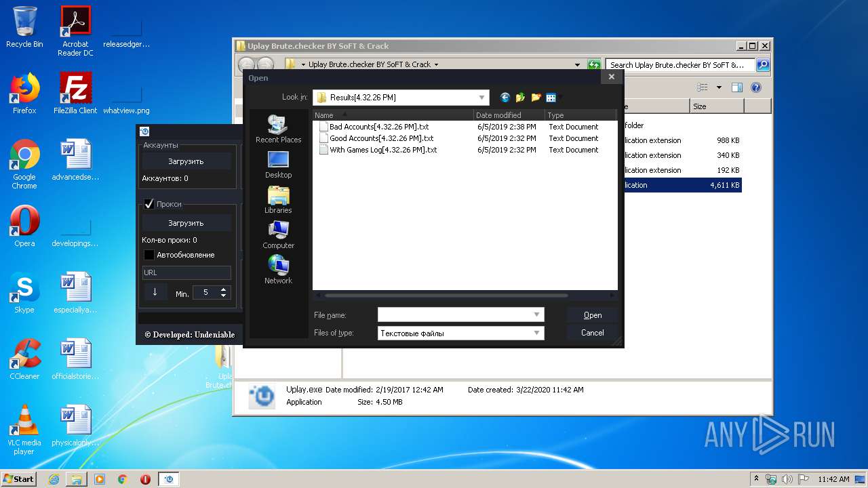Open Windows Explorer taskbar button
Viewport: 868px width, 488px height.
[x=77, y=479]
